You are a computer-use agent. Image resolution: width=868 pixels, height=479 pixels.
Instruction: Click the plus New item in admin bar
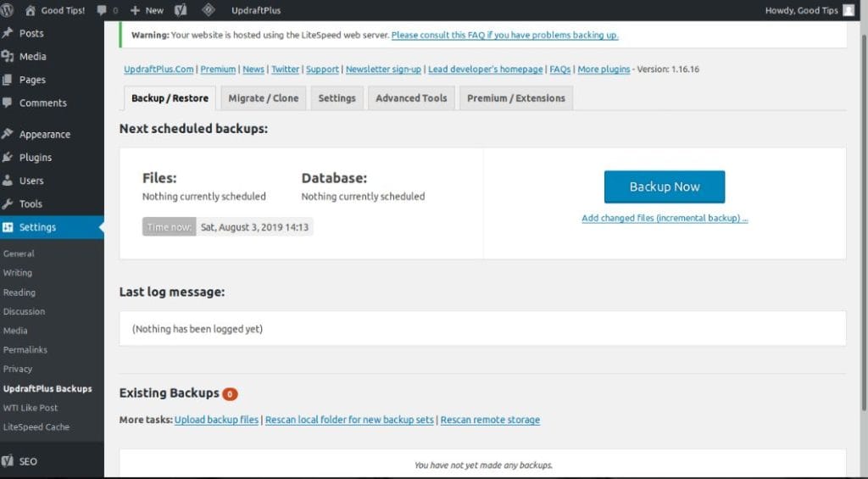pos(147,10)
